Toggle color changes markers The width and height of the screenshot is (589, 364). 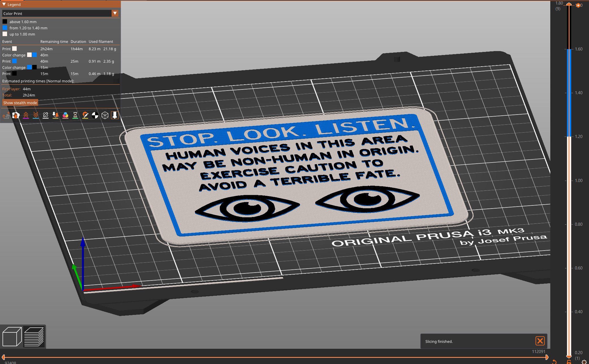coord(65,115)
